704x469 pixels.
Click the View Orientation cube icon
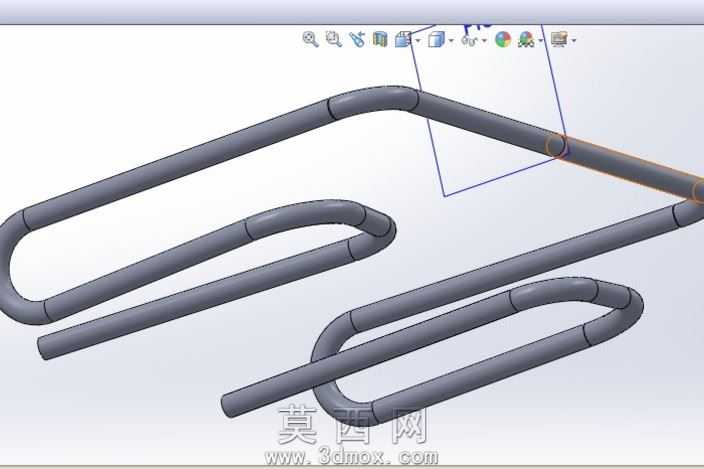point(403,39)
